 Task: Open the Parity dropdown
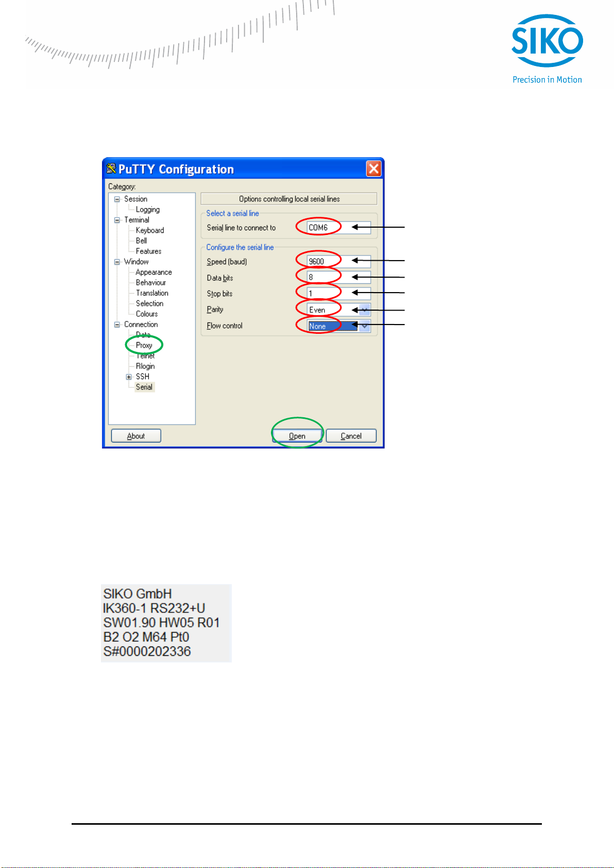pyautogui.click(x=364, y=310)
